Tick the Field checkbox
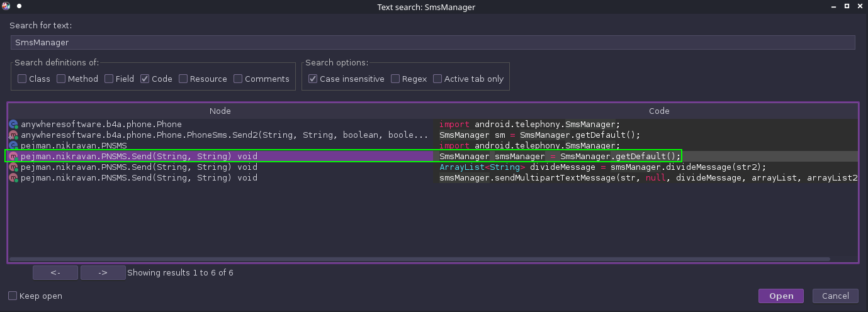 coord(109,79)
